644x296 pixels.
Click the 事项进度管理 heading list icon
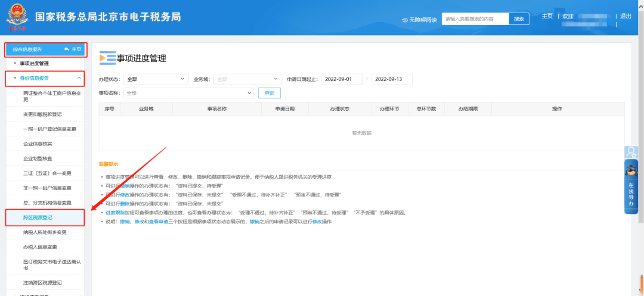[x=107, y=58]
